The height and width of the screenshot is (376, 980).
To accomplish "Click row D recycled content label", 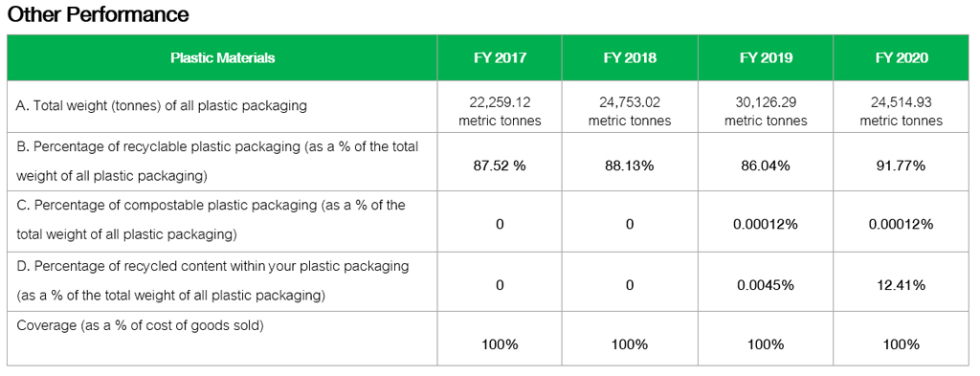I will pos(212,280).
